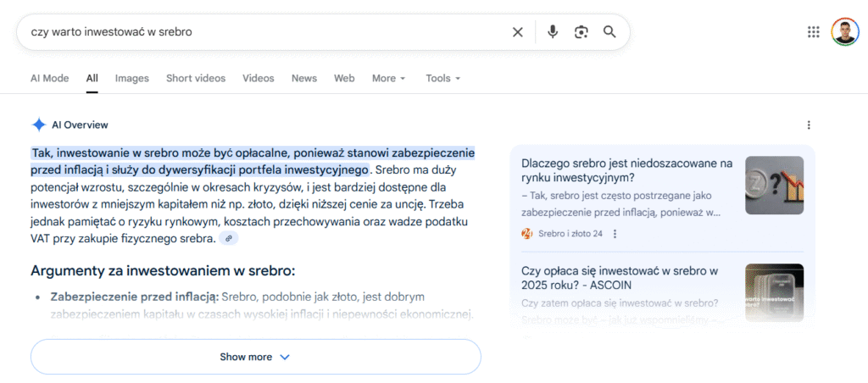Open 'Czy opłaca się inwestować w srebro w 2025 roku?' link

[x=620, y=278]
